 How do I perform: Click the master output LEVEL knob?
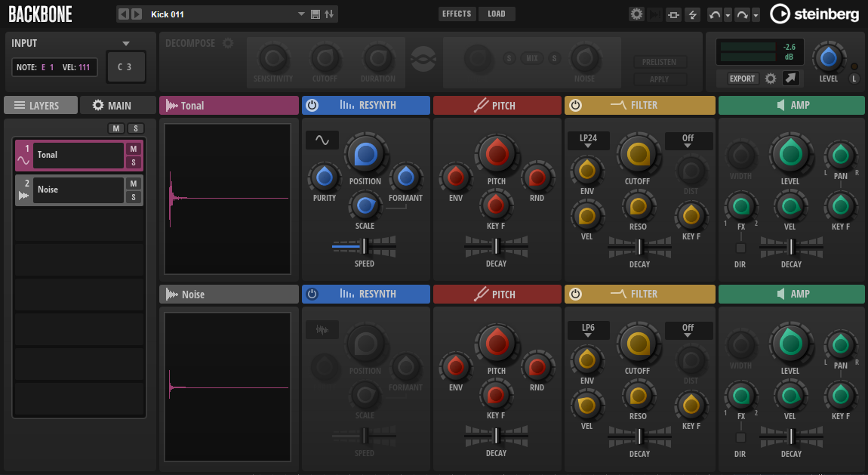click(828, 57)
